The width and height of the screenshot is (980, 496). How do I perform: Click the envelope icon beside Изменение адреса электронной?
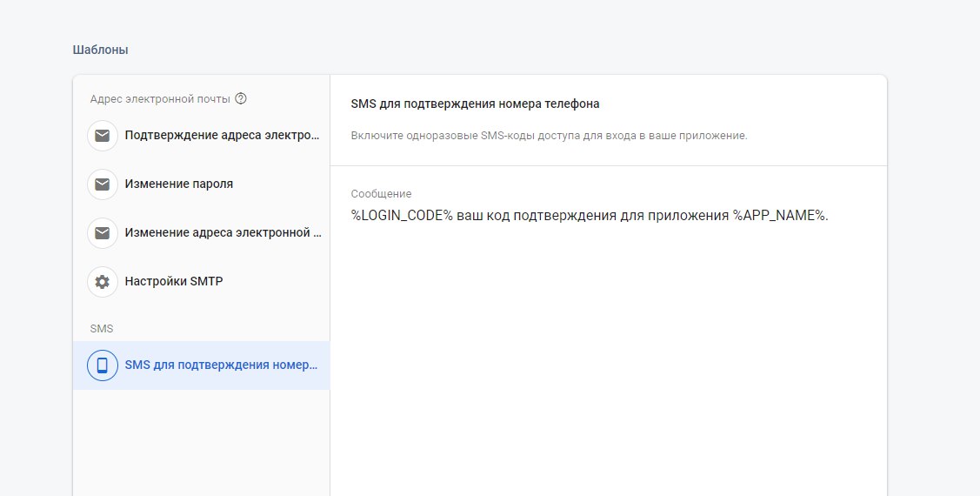pyautogui.click(x=103, y=233)
